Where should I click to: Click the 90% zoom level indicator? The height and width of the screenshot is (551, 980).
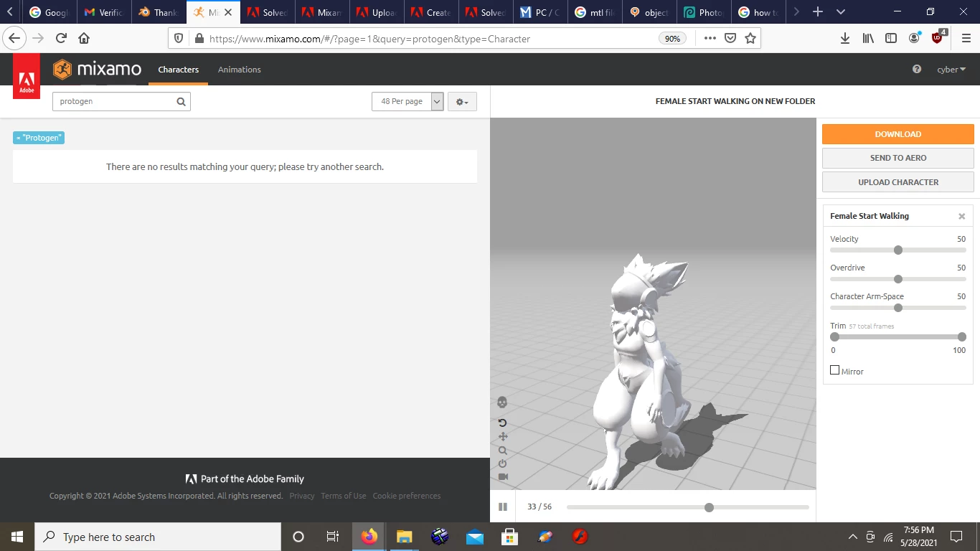coord(672,39)
